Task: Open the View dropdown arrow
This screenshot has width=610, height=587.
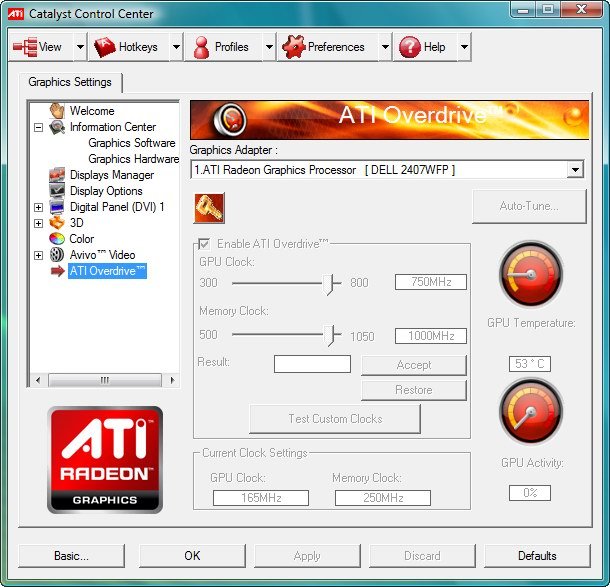Action: (80, 47)
